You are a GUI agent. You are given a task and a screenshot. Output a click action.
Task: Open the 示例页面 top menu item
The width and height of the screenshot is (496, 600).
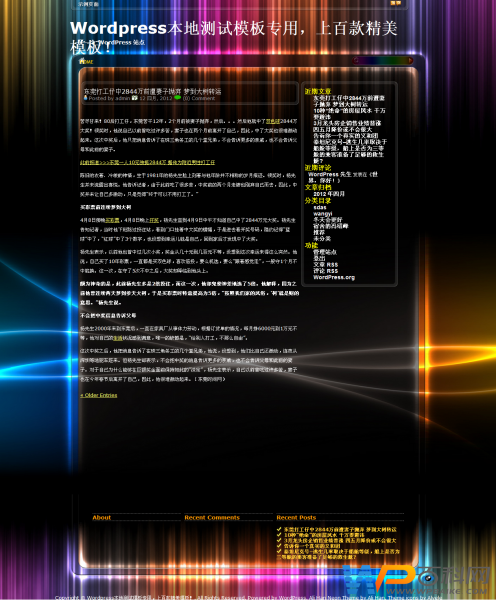88,4
